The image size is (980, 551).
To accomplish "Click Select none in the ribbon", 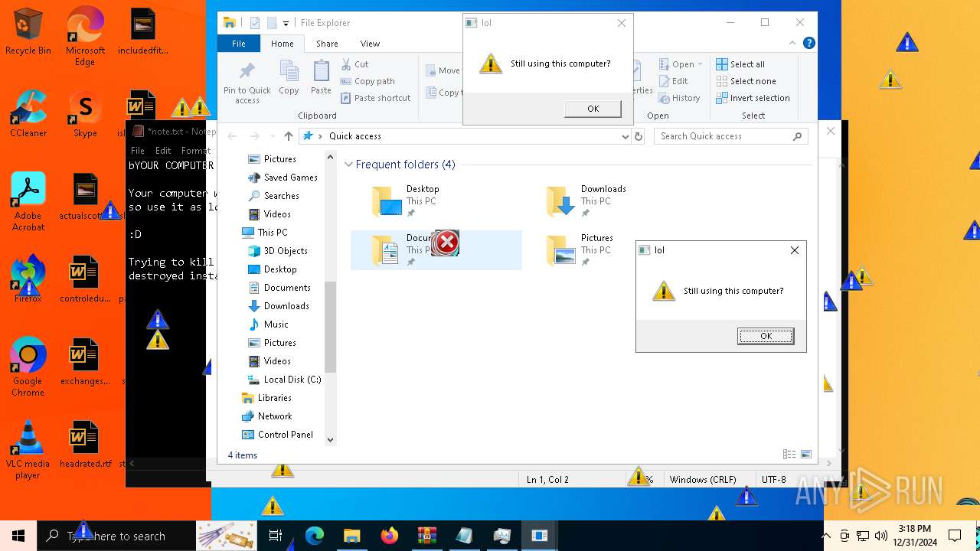I will coord(746,81).
